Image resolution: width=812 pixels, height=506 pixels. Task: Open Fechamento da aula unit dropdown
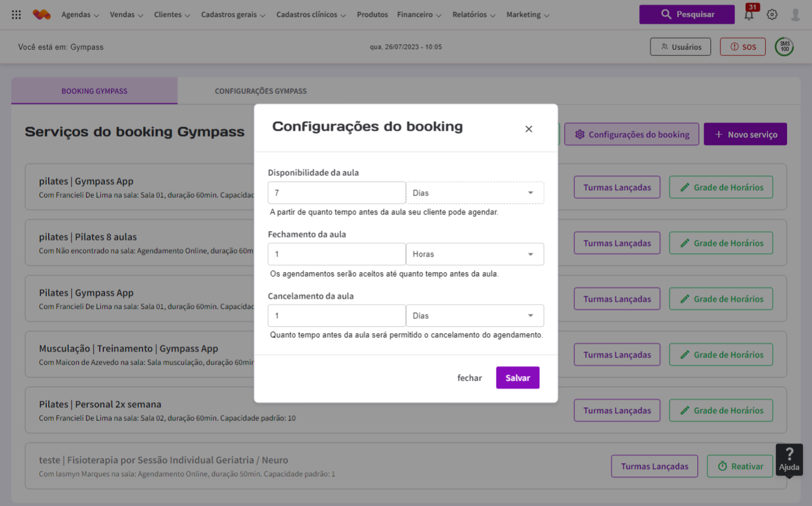click(x=475, y=254)
